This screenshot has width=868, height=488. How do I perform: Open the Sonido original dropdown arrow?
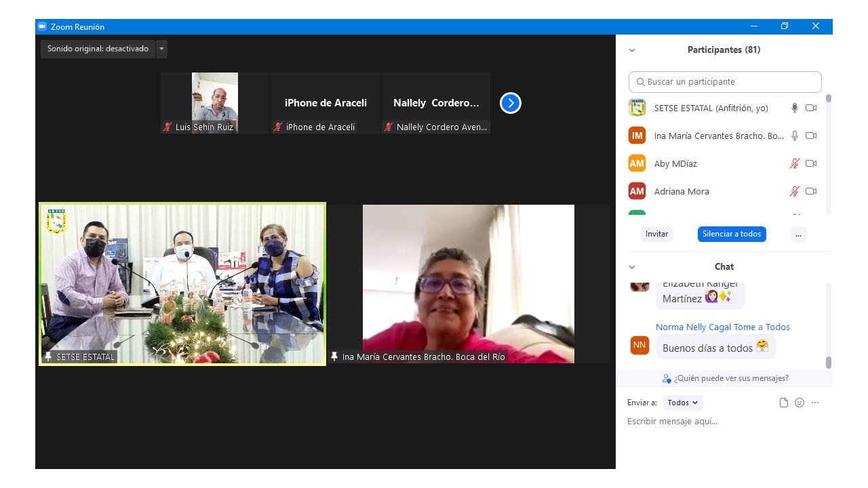pyautogui.click(x=161, y=49)
